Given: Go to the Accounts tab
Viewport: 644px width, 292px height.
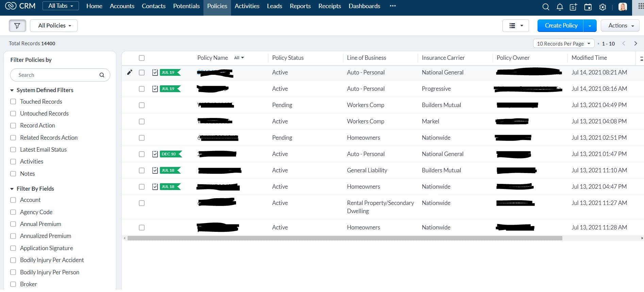Looking at the screenshot, I should pos(122,6).
